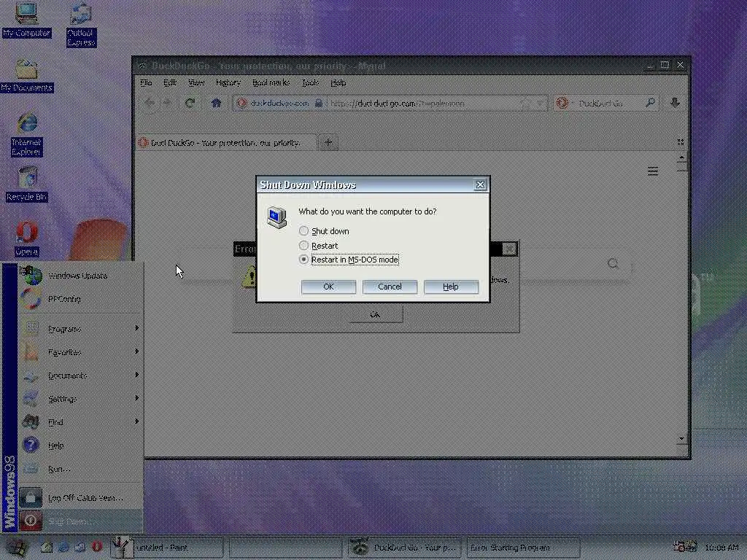Open the browser Tools menu

point(311,83)
